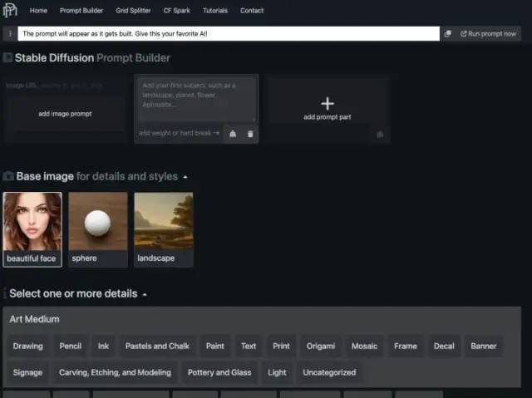
Task: Open the CF Spark menu item
Action: 177,11
